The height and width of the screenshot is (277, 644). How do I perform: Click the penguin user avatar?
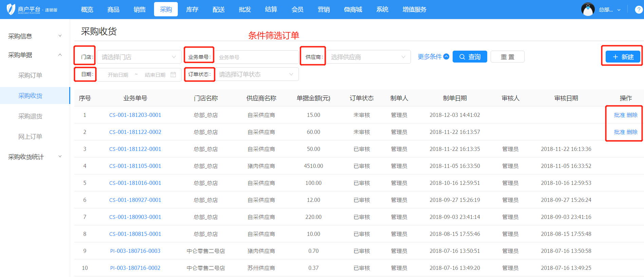(588, 10)
